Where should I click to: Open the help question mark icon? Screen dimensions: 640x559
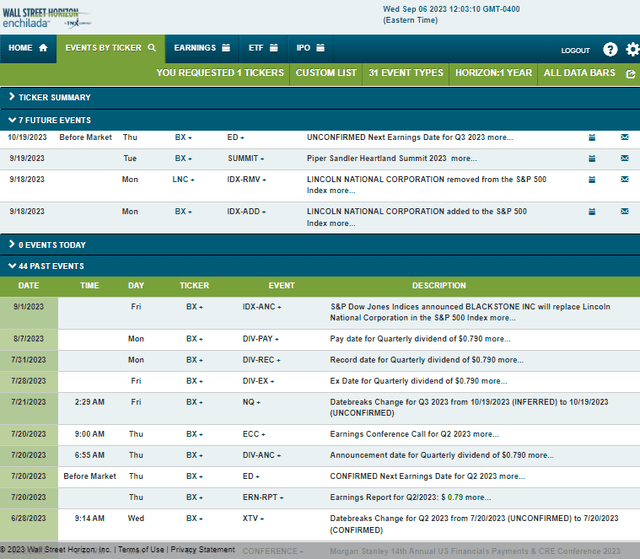click(x=610, y=49)
